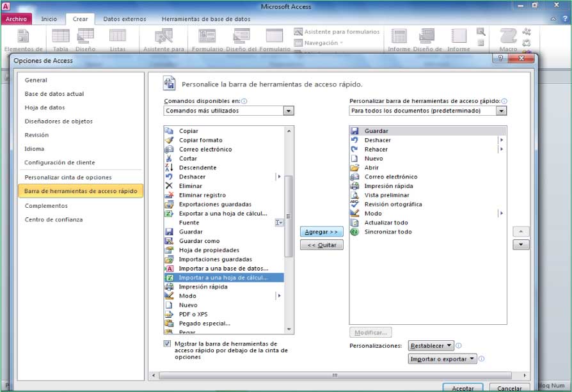Click the commands list vertical scrollbar thumb
Image resolution: width=572 pixels, height=392 pixels.
coord(289,216)
